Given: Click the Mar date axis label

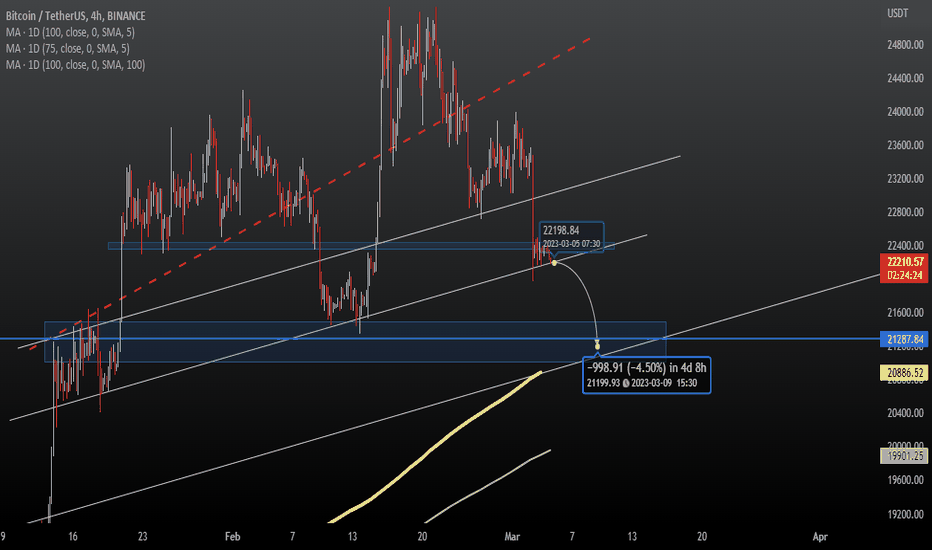Looking at the screenshot, I should 512,536.
